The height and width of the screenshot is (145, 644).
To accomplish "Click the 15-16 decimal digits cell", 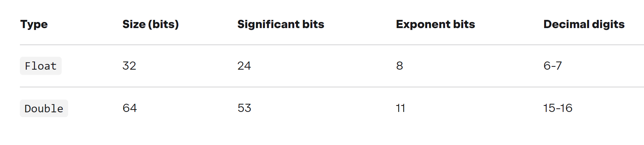I will [558, 108].
